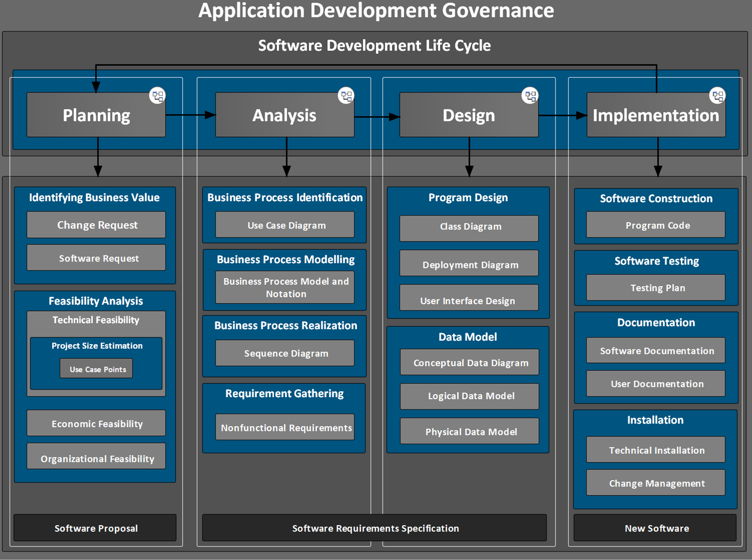Select the Logical Data Model box
Viewport: 752px width, 560px height.
[x=470, y=396]
